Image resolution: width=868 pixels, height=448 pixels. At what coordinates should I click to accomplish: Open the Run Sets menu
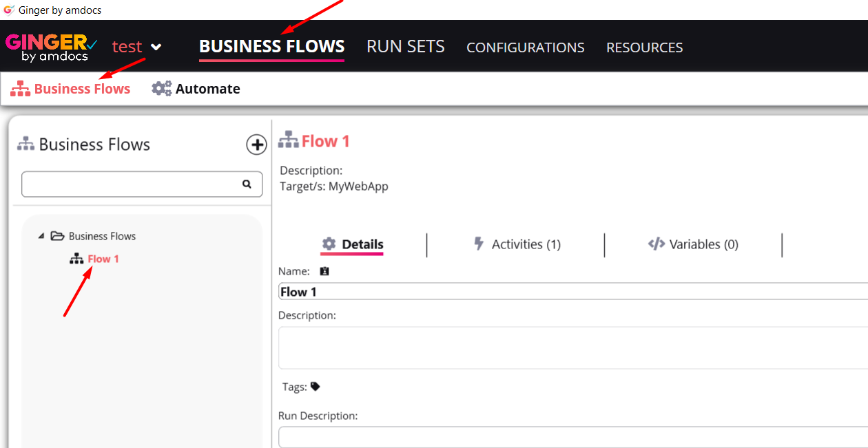tap(405, 47)
